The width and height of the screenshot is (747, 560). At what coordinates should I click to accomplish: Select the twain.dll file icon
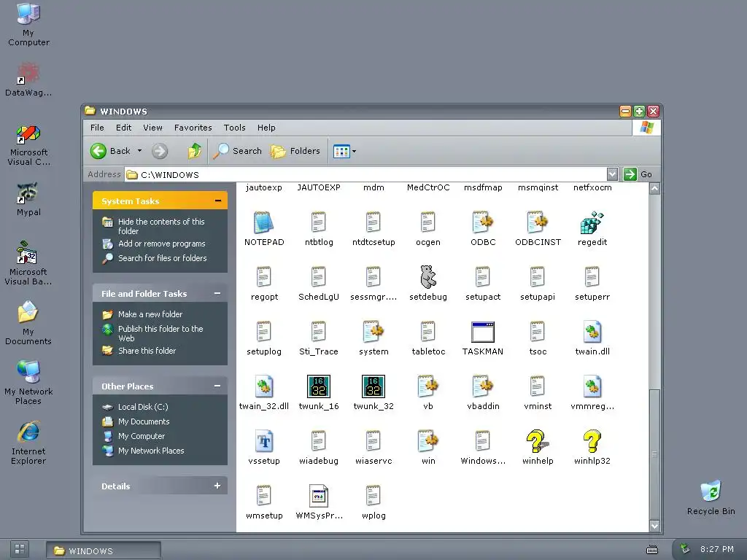[592, 332]
